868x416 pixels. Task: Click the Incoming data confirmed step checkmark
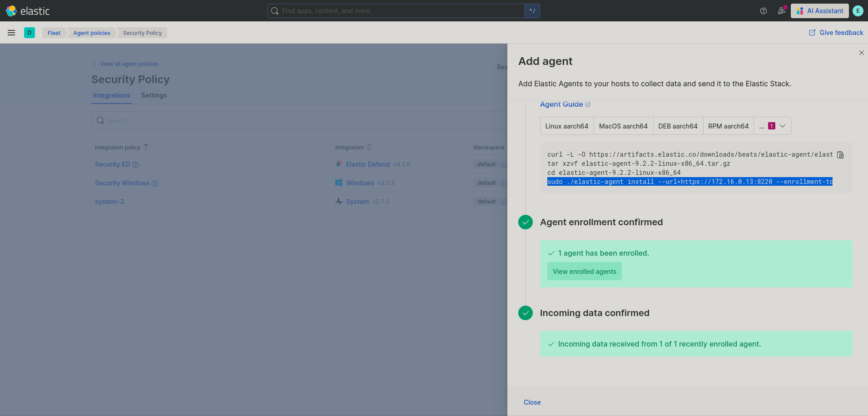tap(526, 313)
